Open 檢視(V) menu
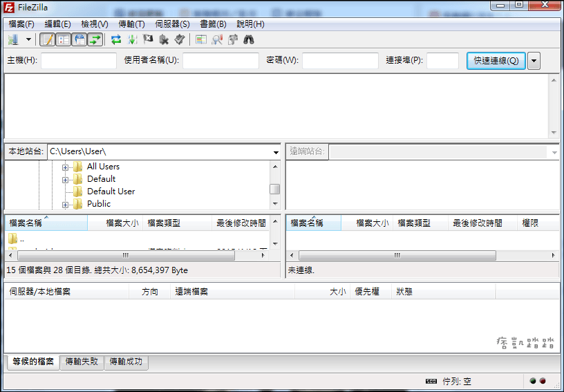The image size is (564, 392). 95,24
